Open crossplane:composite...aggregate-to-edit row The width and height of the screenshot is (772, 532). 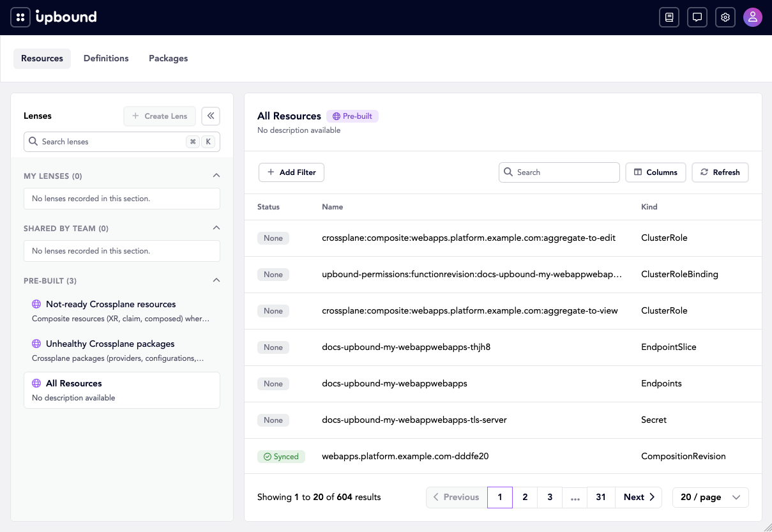(503, 238)
